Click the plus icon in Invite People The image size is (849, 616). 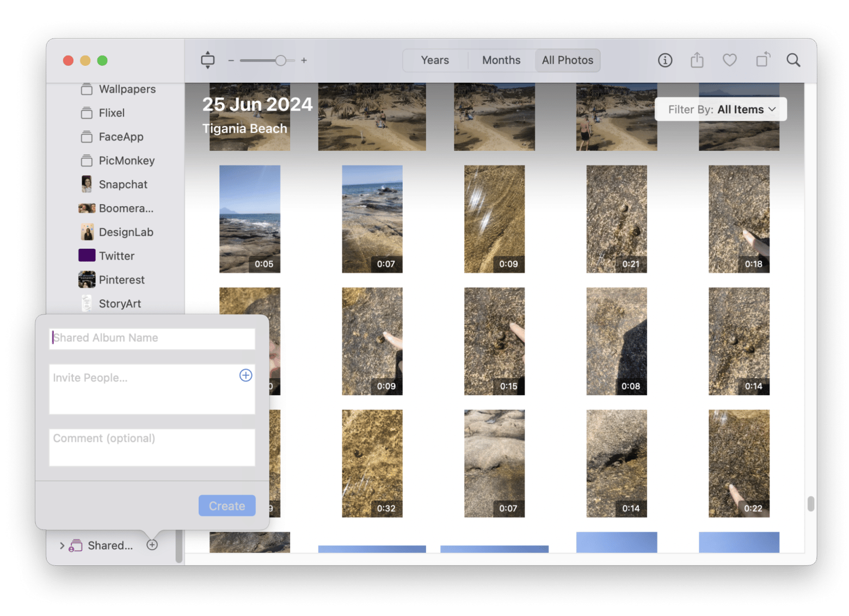coord(245,375)
